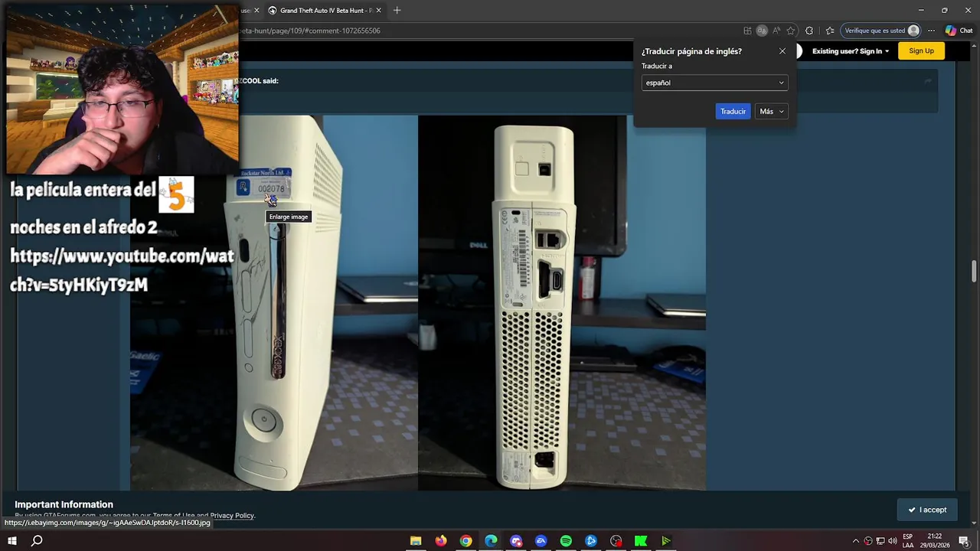Image resolution: width=980 pixels, height=551 pixels.
Task: Open Copilot Chat
Action: (x=959, y=31)
